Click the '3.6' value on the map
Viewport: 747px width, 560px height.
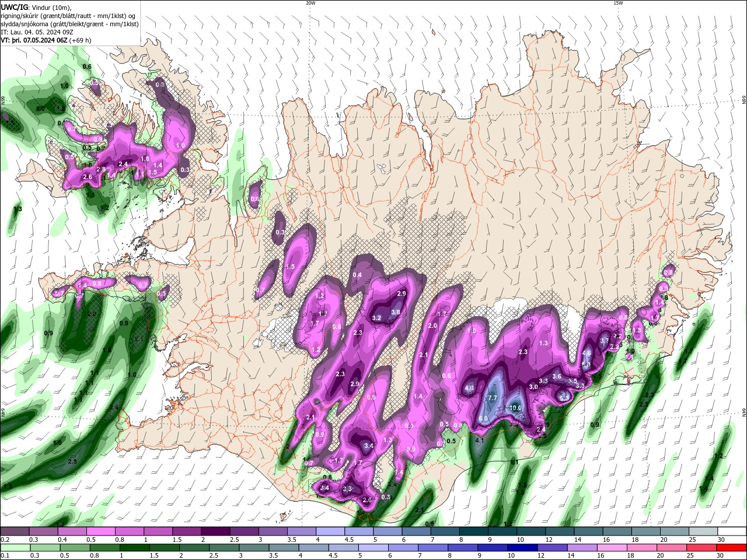(557, 376)
